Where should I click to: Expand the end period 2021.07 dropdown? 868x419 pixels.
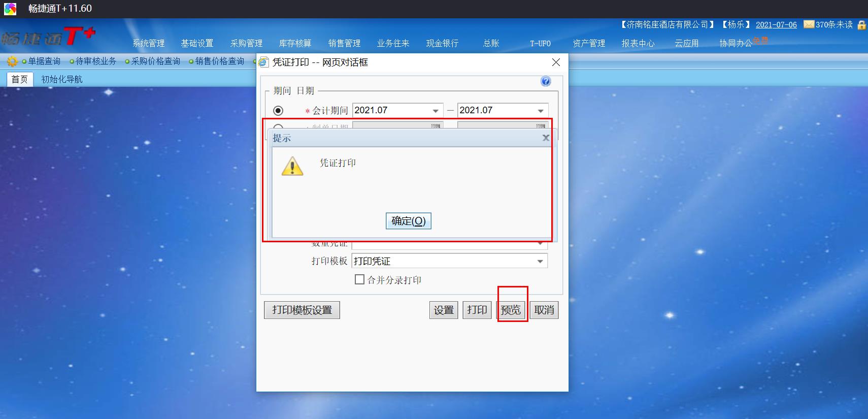click(x=541, y=111)
